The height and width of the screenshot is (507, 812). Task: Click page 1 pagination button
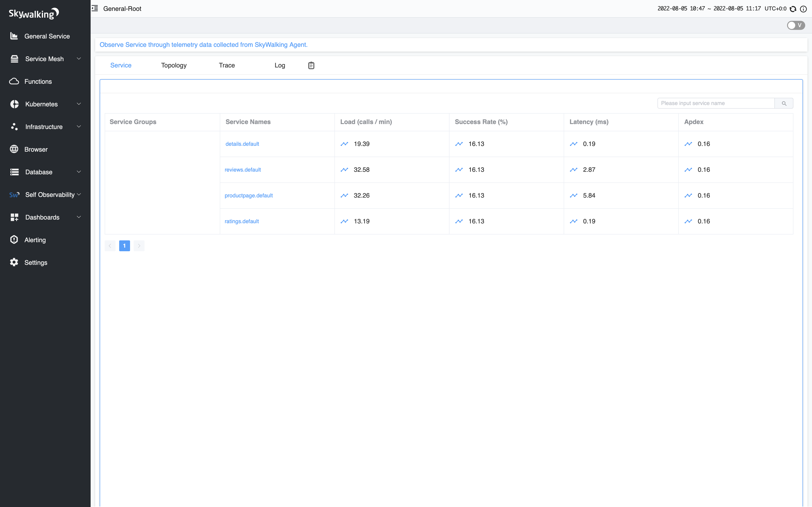[x=124, y=246]
